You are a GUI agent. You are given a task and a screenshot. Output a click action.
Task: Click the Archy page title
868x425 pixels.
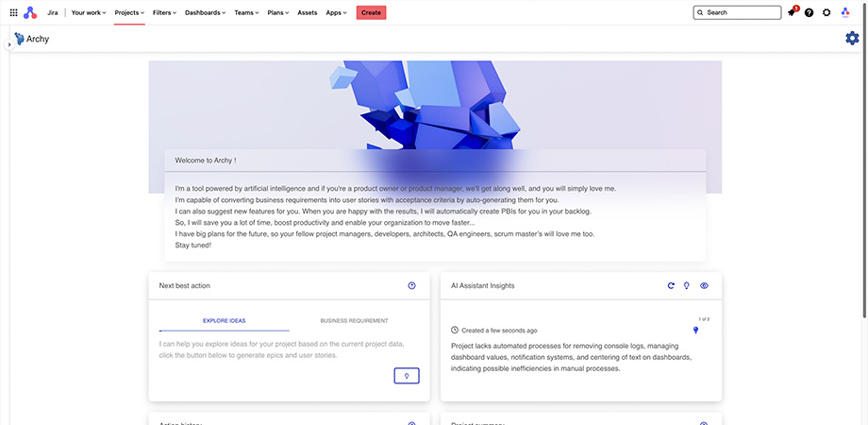pos(38,40)
